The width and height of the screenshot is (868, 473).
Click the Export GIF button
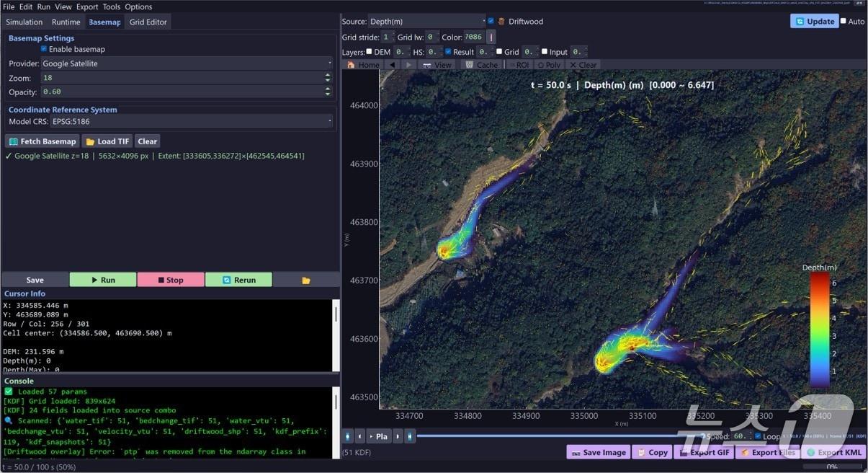[x=702, y=452]
